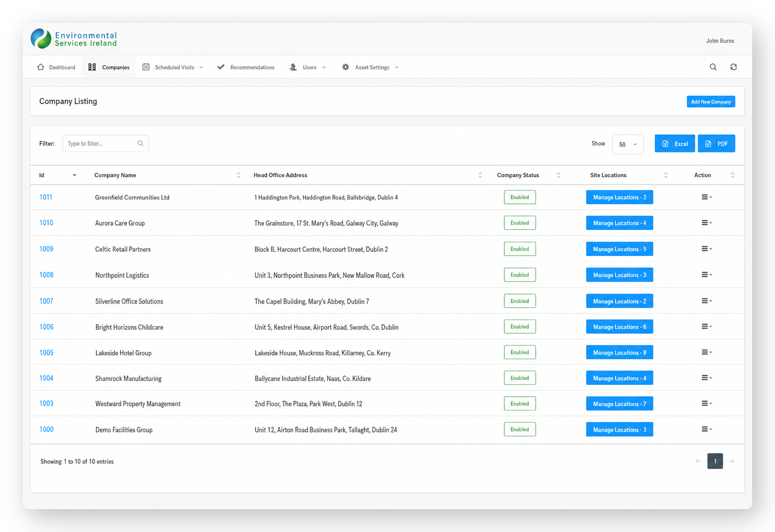Open company Id 1011 link
Image resolution: width=775 pixels, height=532 pixels.
pyautogui.click(x=46, y=197)
